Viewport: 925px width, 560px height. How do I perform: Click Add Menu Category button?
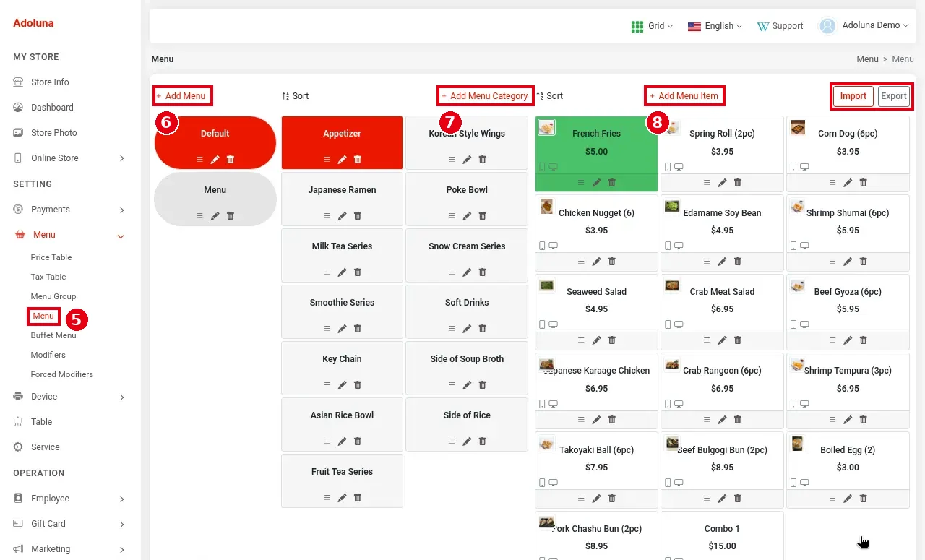(x=486, y=95)
